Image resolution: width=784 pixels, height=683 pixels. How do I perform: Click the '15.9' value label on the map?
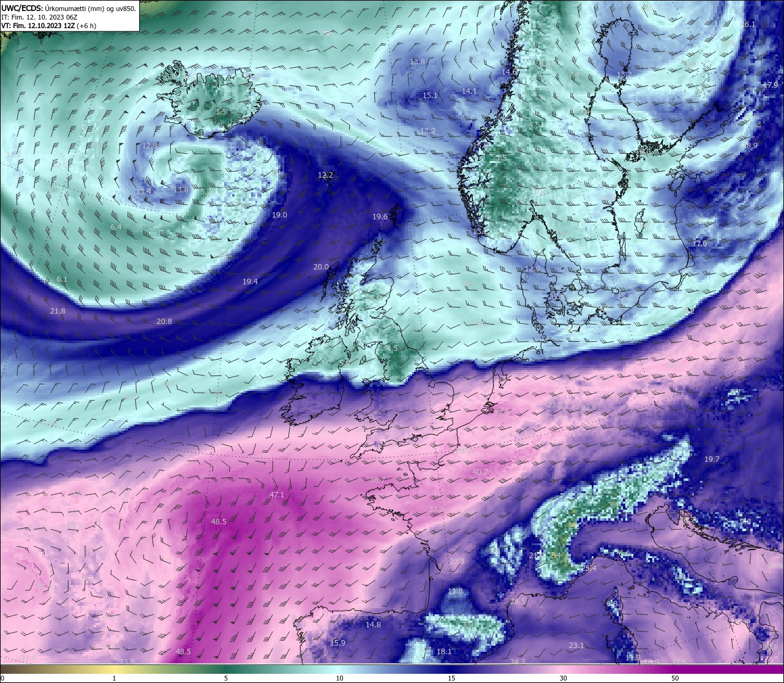pos(337,643)
